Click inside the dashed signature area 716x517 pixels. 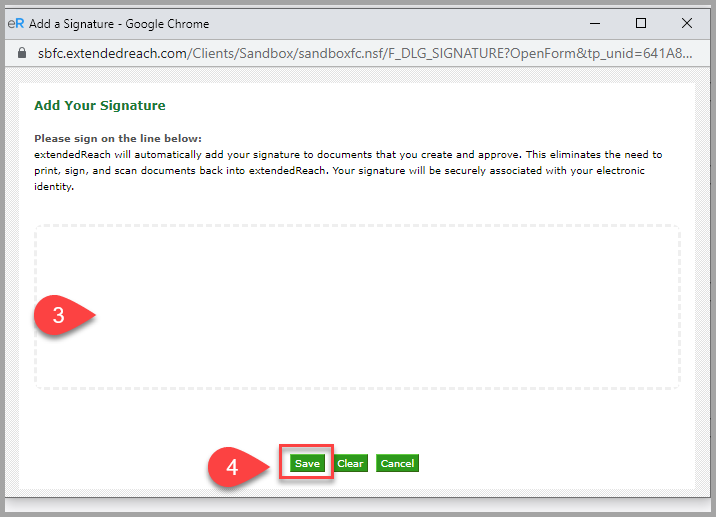[357, 307]
